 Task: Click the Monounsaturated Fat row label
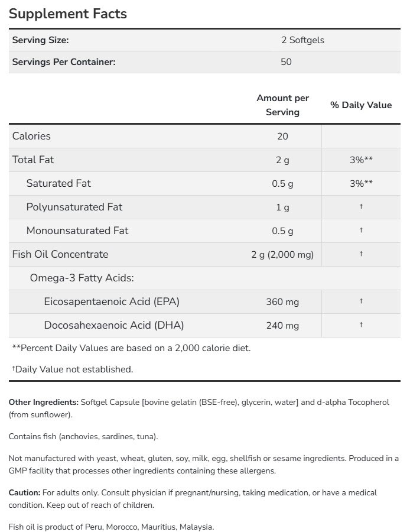[77, 231]
